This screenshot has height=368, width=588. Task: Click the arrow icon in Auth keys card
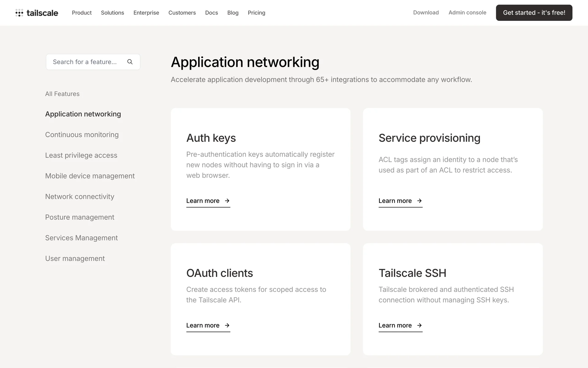tap(227, 201)
